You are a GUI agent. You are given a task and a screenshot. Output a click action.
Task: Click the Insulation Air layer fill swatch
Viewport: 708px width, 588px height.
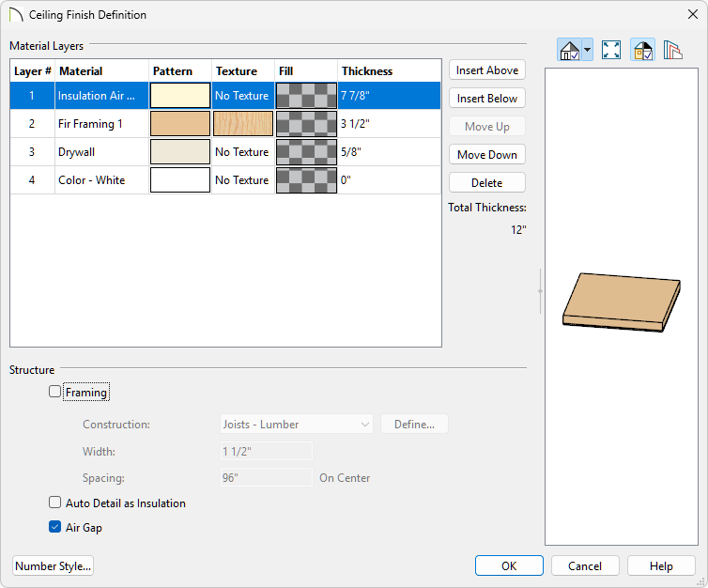click(x=306, y=96)
